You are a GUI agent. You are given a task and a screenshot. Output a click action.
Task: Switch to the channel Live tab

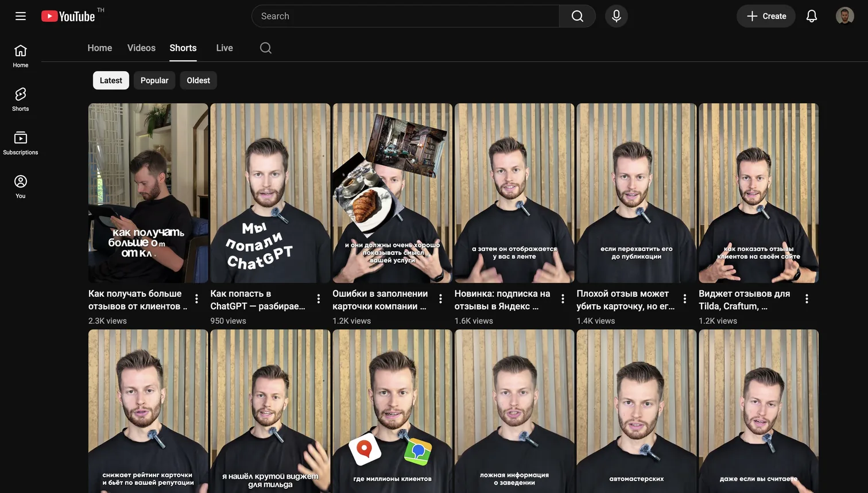coord(224,48)
